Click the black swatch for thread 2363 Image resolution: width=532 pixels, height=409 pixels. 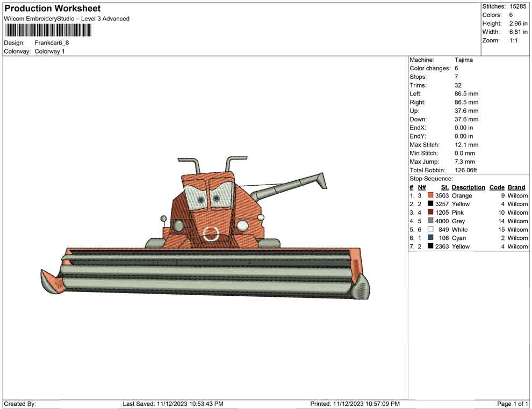click(430, 246)
